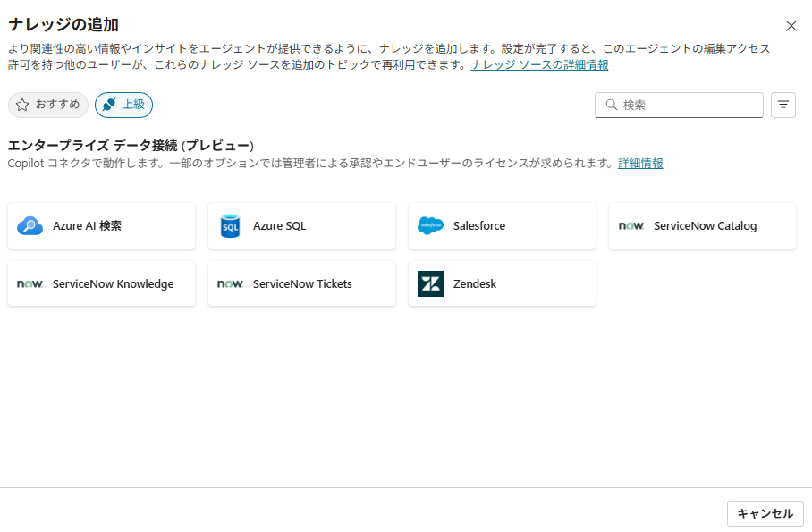The width and height of the screenshot is (812, 532).
Task: Open ナレッジ ソースの詳細情報 link
Action: [539, 64]
